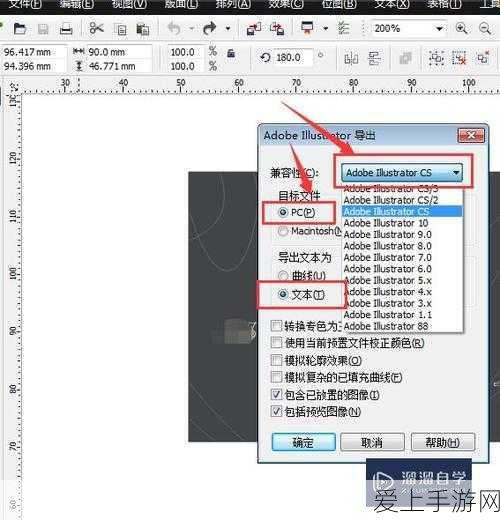Screen dimensions: 500x520
Task: Click the Cut scissors icon
Action: [97, 29]
